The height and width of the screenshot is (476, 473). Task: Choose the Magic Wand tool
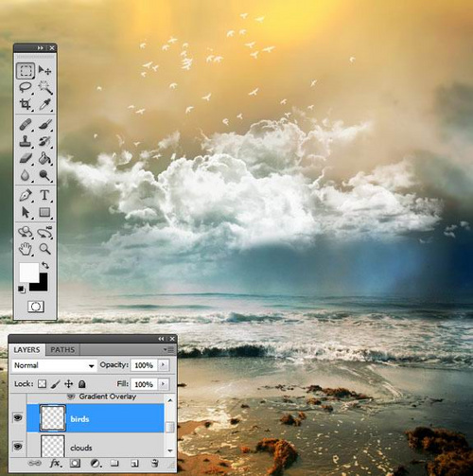pyautogui.click(x=44, y=87)
